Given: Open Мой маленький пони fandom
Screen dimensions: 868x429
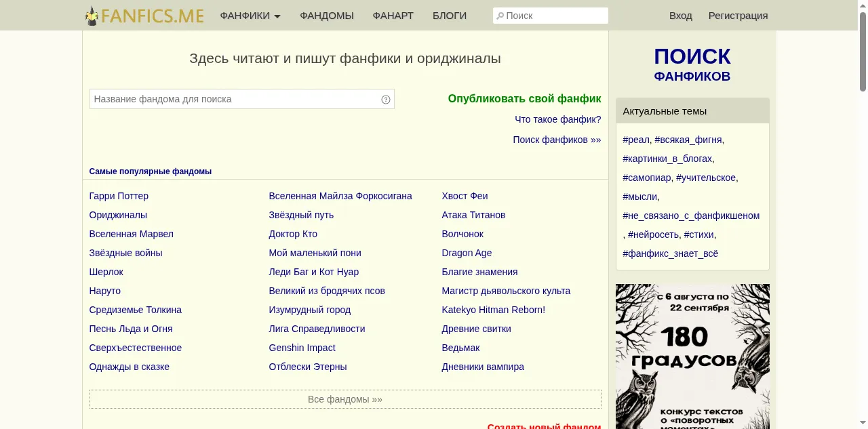Looking at the screenshot, I should pos(315,253).
